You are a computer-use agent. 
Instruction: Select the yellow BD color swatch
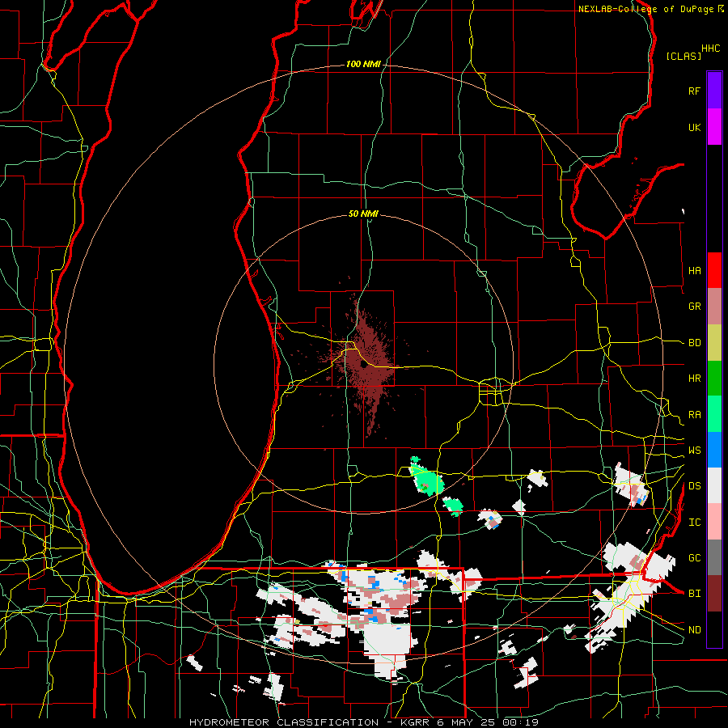pos(714,343)
